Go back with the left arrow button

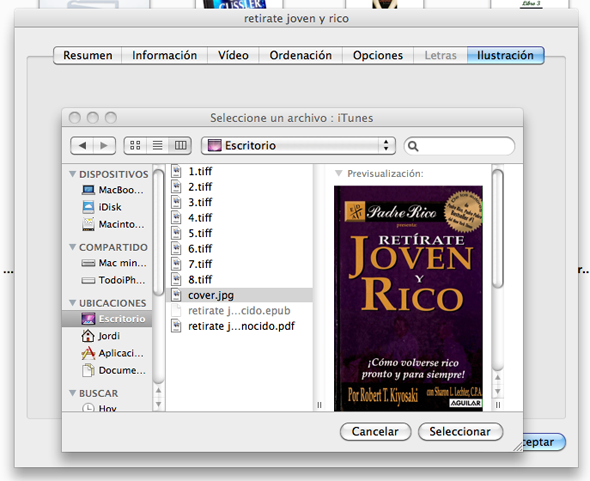click(x=82, y=146)
